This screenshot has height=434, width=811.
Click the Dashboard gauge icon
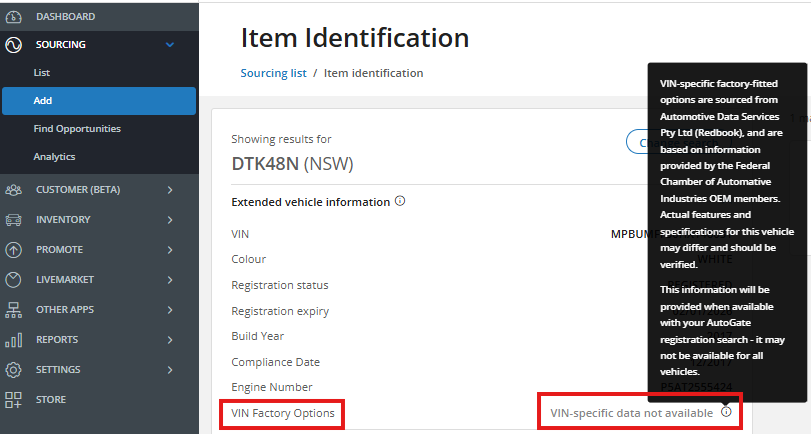(14, 16)
